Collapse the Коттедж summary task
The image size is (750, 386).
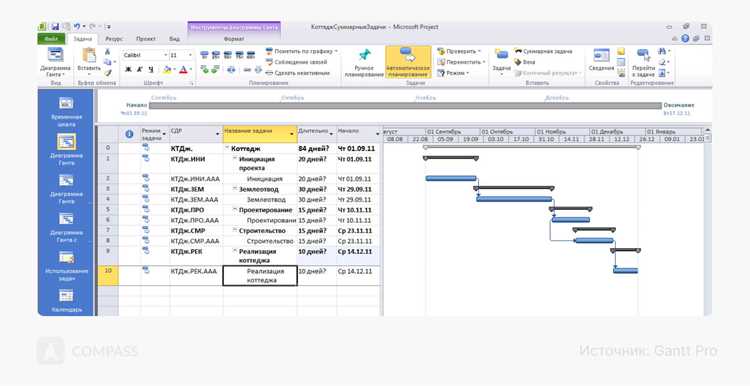click(227, 148)
